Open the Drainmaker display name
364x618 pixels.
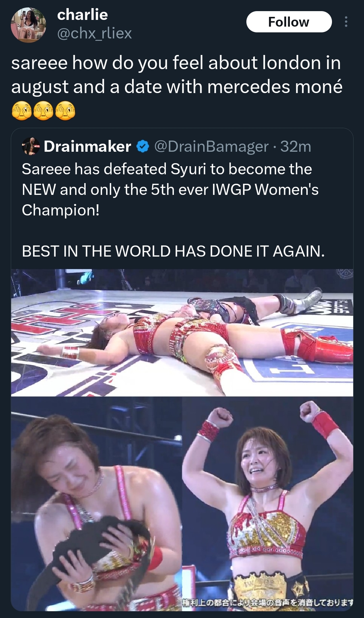click(x=87, y=146)
